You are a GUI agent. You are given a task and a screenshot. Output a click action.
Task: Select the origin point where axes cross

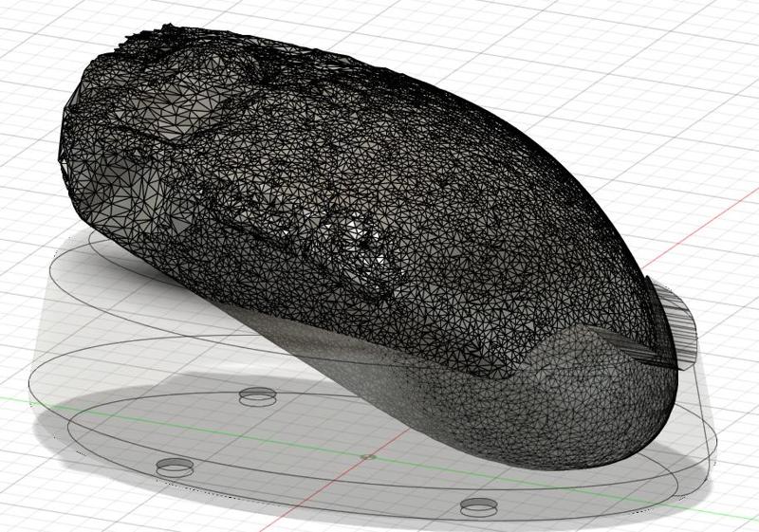368,456
